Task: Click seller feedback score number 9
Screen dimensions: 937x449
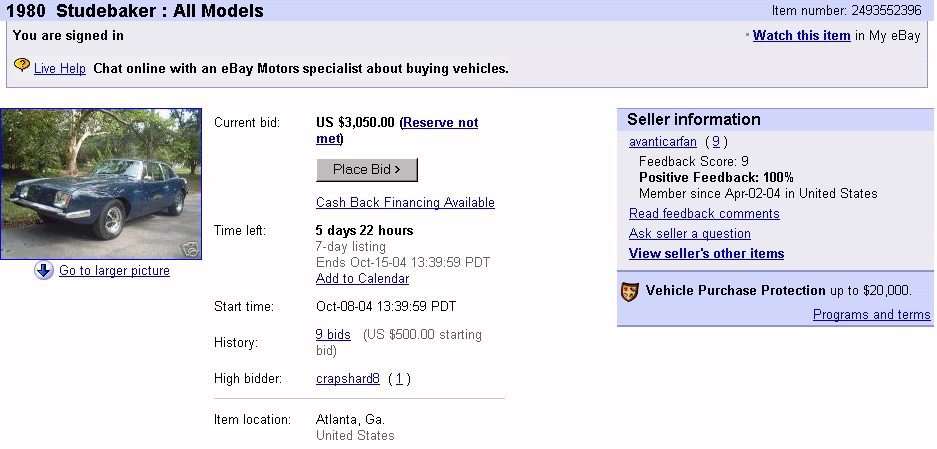Action: pyautogui.click(x=716, y=142)
